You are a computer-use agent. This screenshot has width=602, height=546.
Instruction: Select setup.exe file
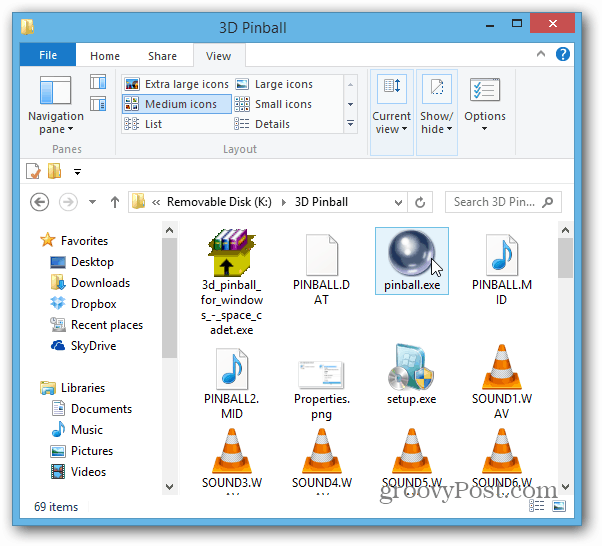tap(412, 374)
